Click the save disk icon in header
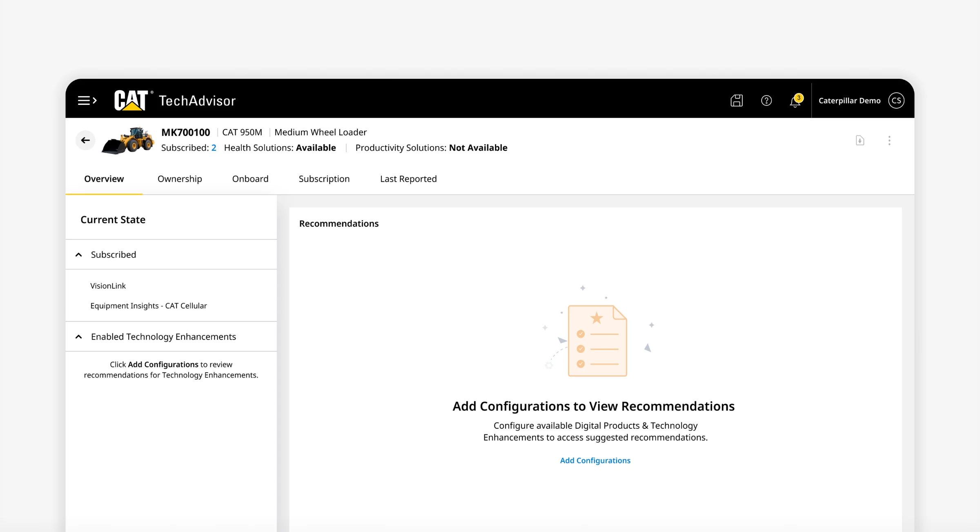 (737, 100)
